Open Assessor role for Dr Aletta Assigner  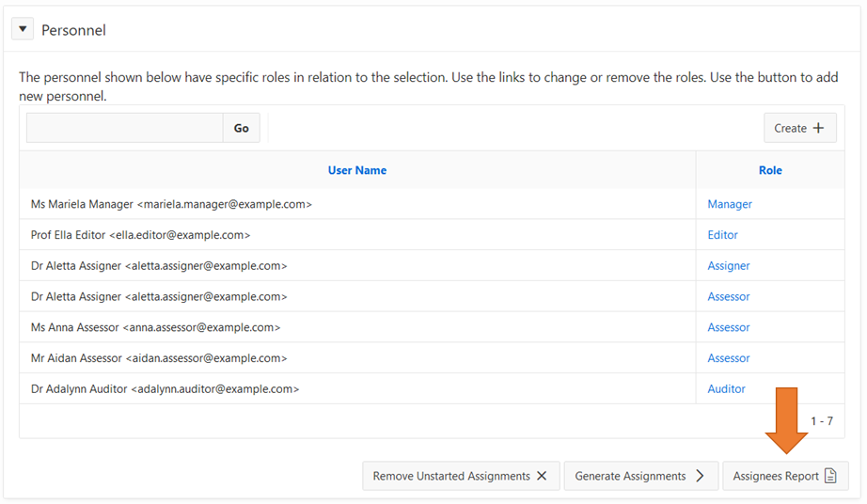point(729,297)
